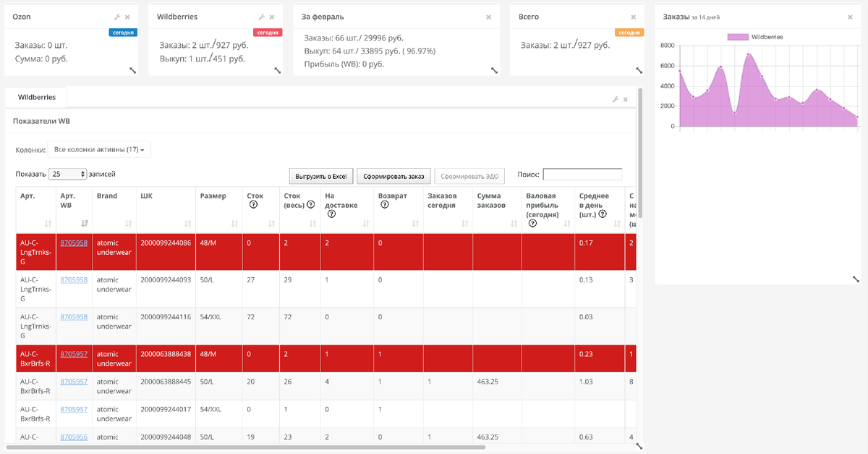Click blue сегодня badge on Ozon widget
868x454 pixels.
pos(123,33)
